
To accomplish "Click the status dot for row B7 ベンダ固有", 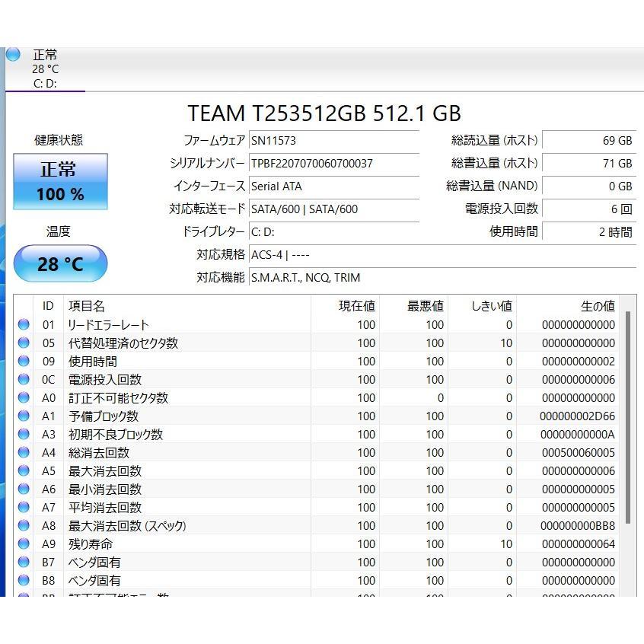I will point(24,562).
